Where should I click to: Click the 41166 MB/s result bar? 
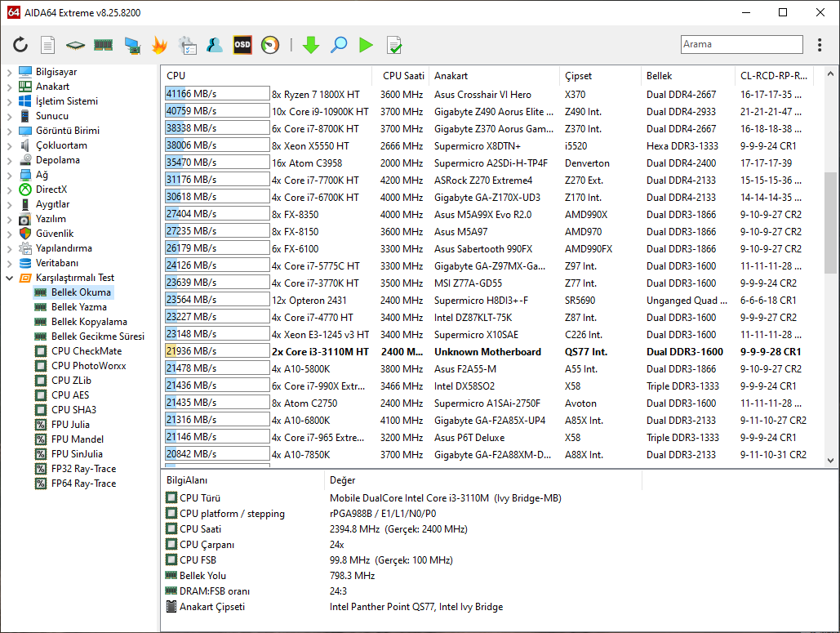pyautogui.click(x=217, y=94)
